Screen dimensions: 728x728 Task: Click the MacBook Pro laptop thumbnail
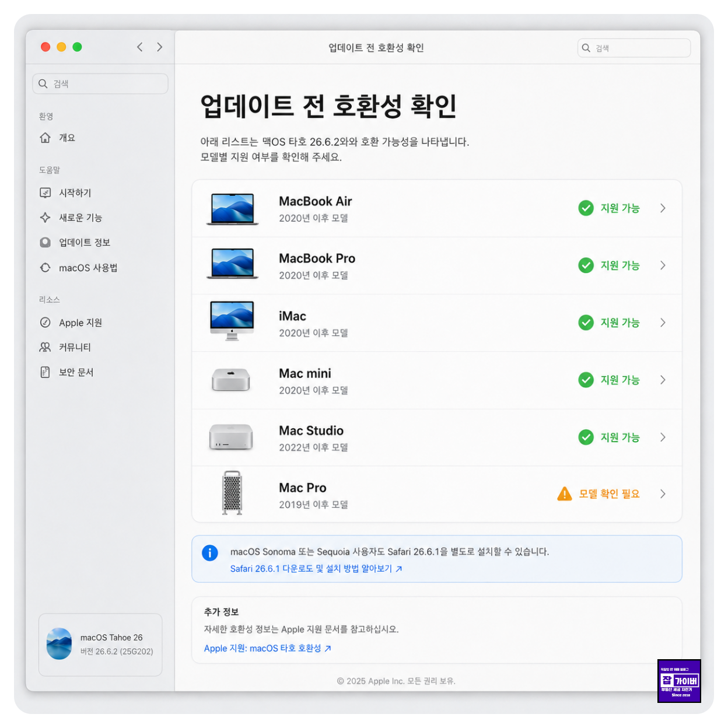[232, 264]
